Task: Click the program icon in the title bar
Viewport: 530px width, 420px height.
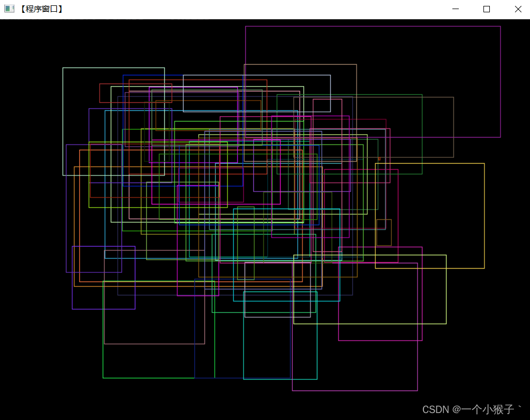Action: coord(9,9)
